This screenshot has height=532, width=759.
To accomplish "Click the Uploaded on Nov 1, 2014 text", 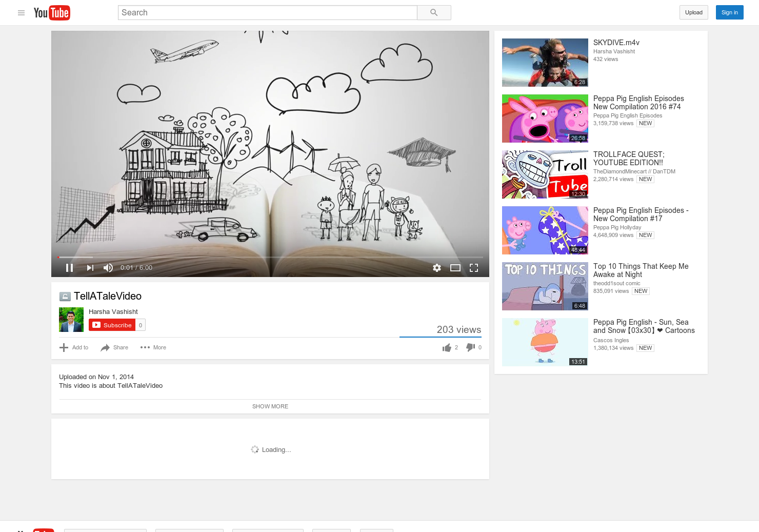I will tap(96, 377).
